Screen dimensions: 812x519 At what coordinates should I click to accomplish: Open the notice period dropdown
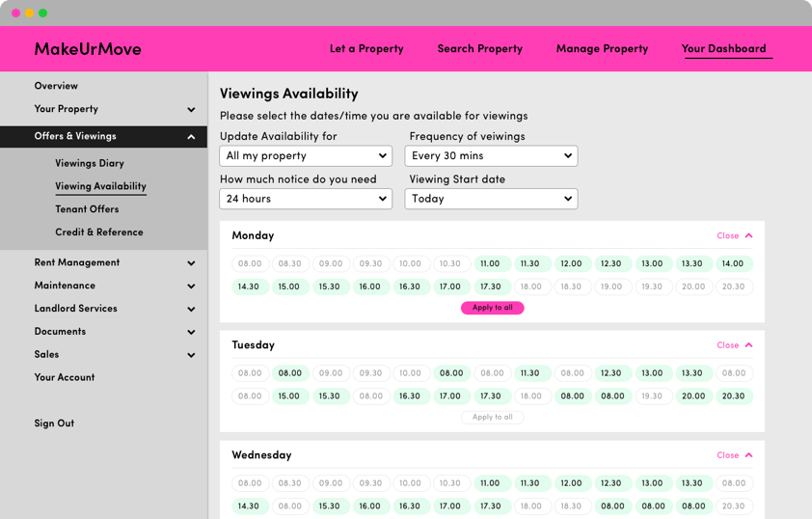point(306,199)
